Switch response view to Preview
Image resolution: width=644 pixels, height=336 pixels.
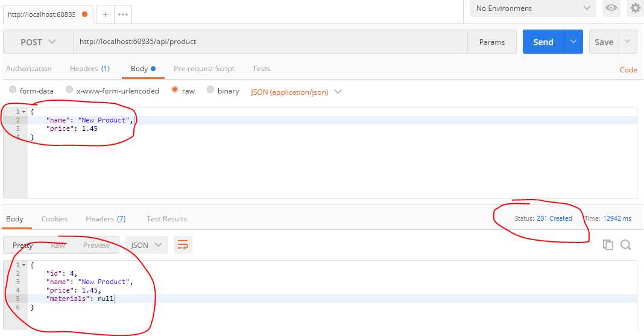pyautogui.click(x=96, y=246)
